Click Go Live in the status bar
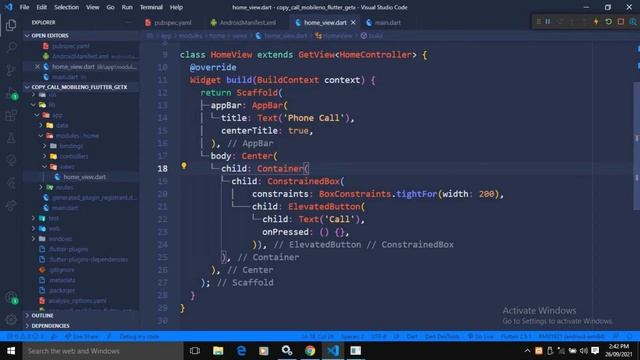640x360 pixels. [x=480, y=337]
